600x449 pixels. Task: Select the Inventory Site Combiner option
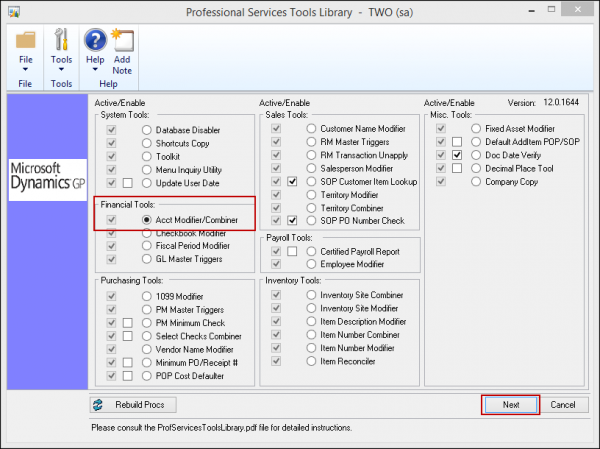pos(311,295)
